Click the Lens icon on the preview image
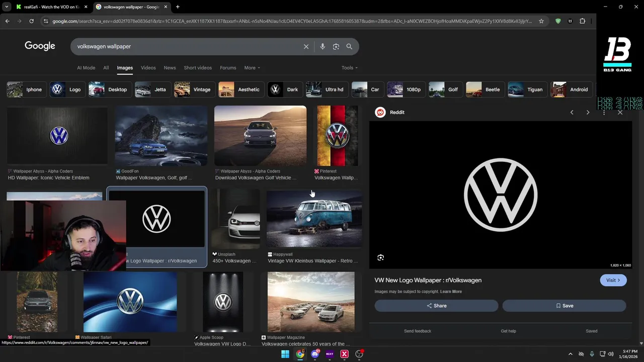The height and width of the screenshot is (362, 644). [381, 257]
